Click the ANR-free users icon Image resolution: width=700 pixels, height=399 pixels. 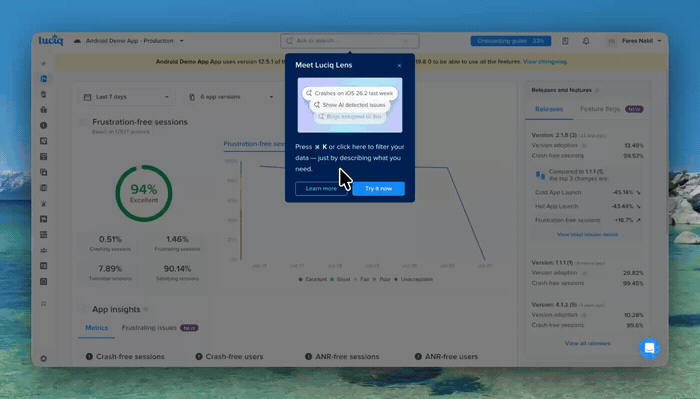point(418,357)
